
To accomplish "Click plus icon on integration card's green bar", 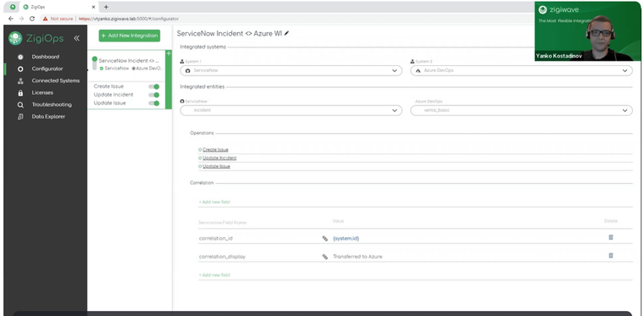I will click(x=169, y=53).
